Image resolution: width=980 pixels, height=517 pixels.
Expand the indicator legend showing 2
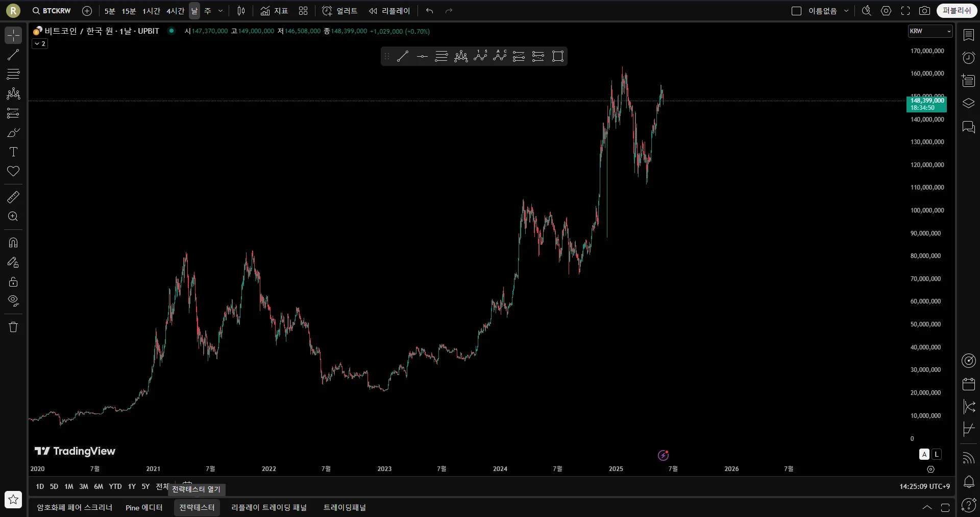40,44
